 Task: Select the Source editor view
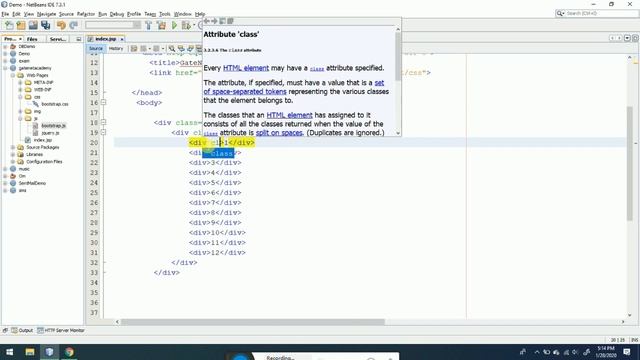click(x=96, y=49)
